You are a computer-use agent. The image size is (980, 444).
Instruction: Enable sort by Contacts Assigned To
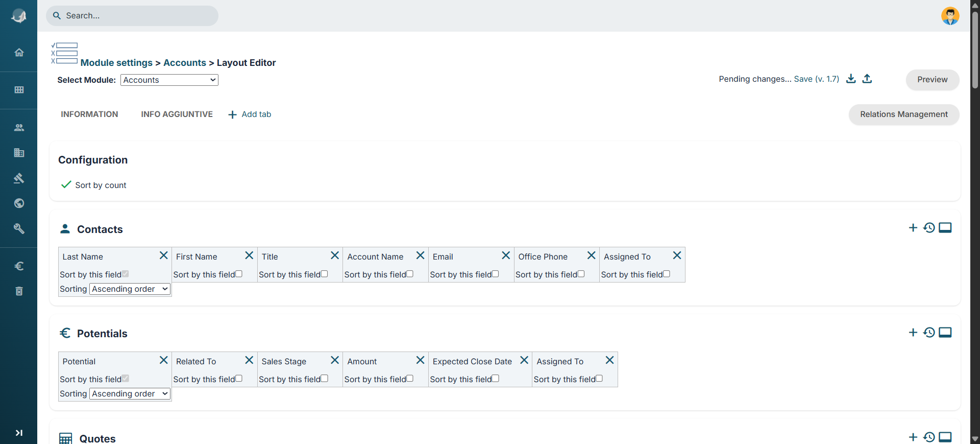pyautogui.click(x=667, y=274)
